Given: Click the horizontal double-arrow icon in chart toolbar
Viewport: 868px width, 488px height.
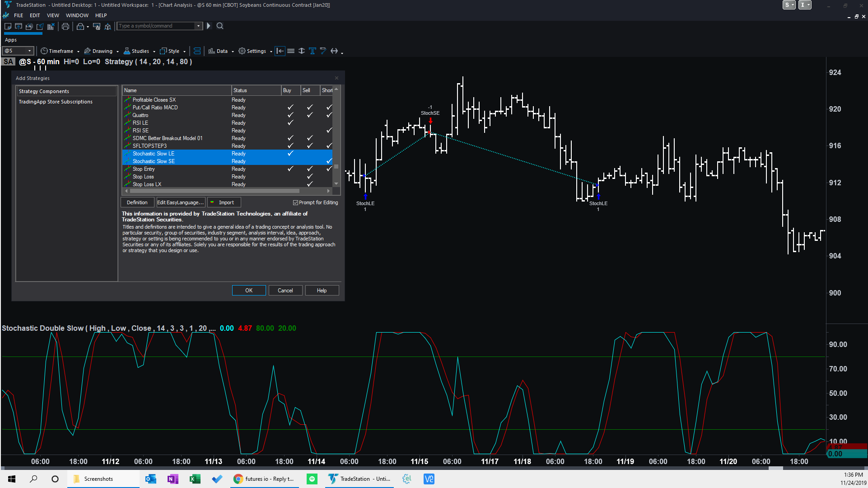Looking at the screenshot, I should click(x=334, y=51).
